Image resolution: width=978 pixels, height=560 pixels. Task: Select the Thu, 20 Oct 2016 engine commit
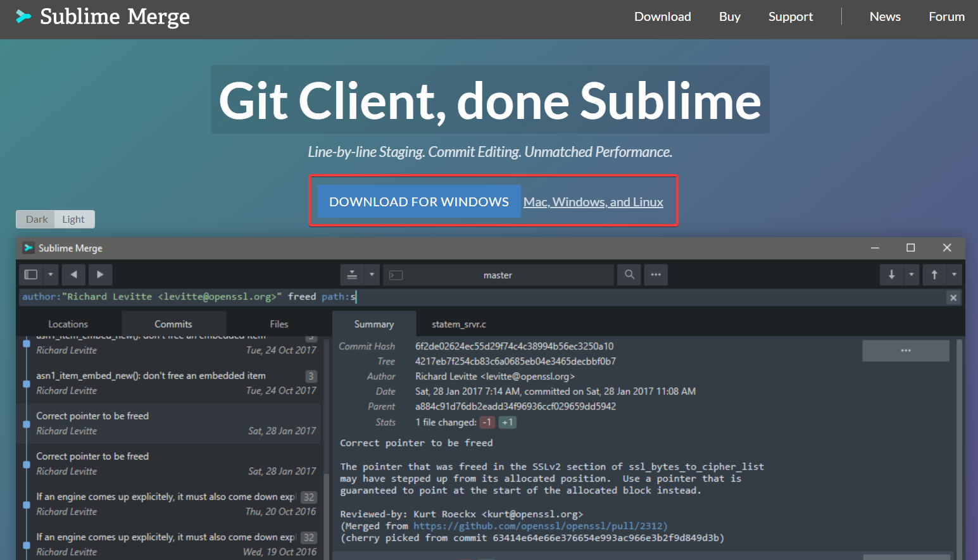[170, 504]
